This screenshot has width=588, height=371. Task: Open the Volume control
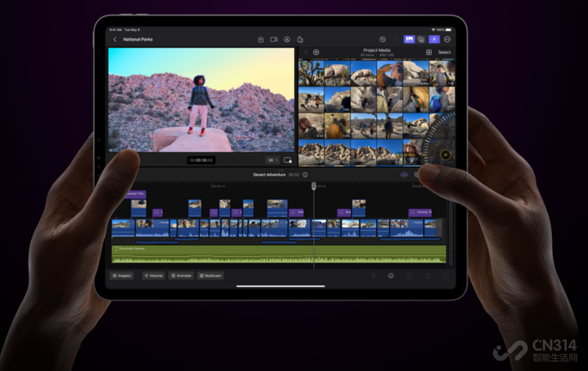(153, 276)
